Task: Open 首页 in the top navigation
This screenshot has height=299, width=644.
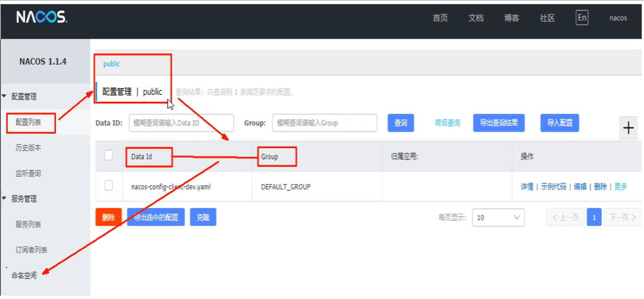Action: pyautogui.click(x=440, y=18)
